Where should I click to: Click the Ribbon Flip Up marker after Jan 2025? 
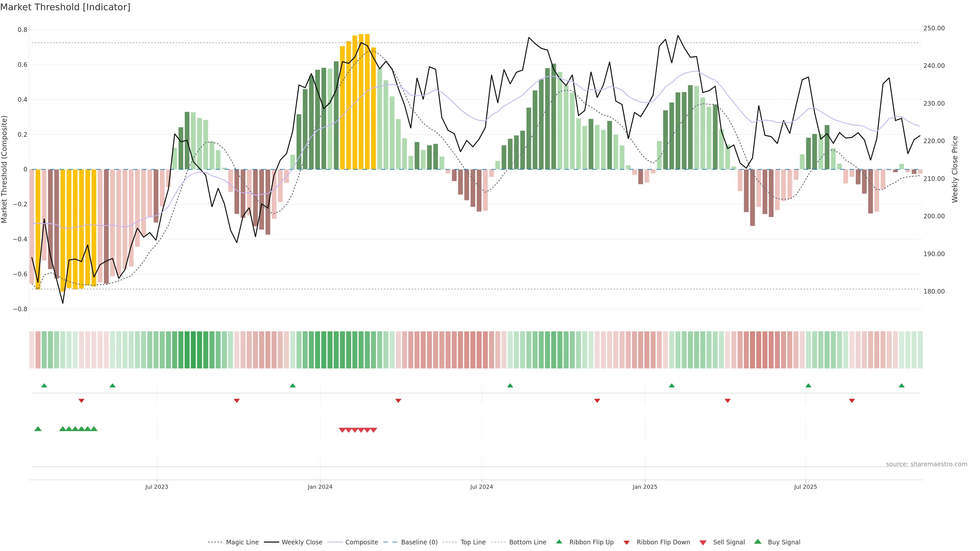point(671,386)
